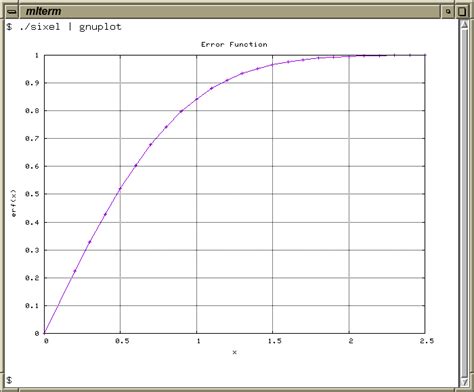Click the '0.9' y-axis tick label

click(x=32, y=83)
